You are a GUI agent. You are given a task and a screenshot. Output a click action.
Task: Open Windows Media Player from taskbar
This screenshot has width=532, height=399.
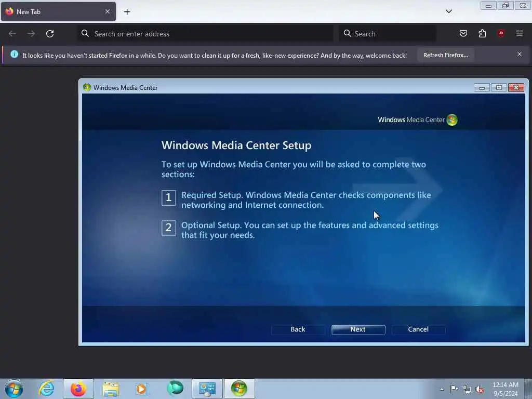tap(142, 389)
